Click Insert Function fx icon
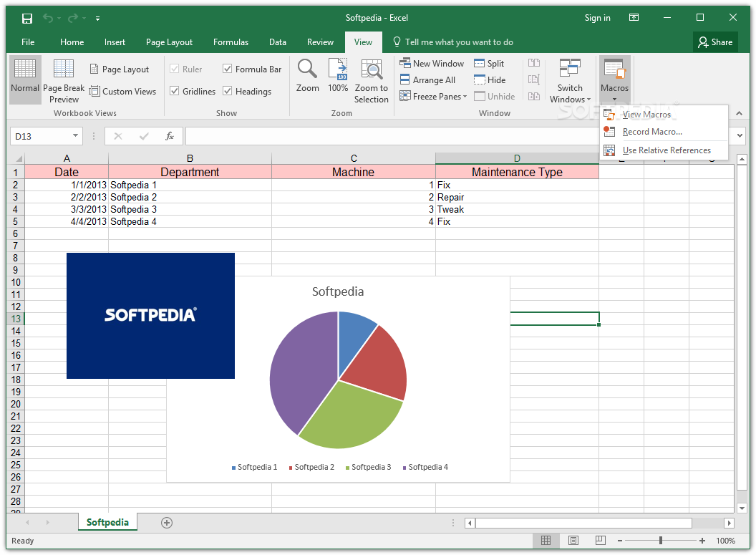756x555 pixels. [169, 136]
